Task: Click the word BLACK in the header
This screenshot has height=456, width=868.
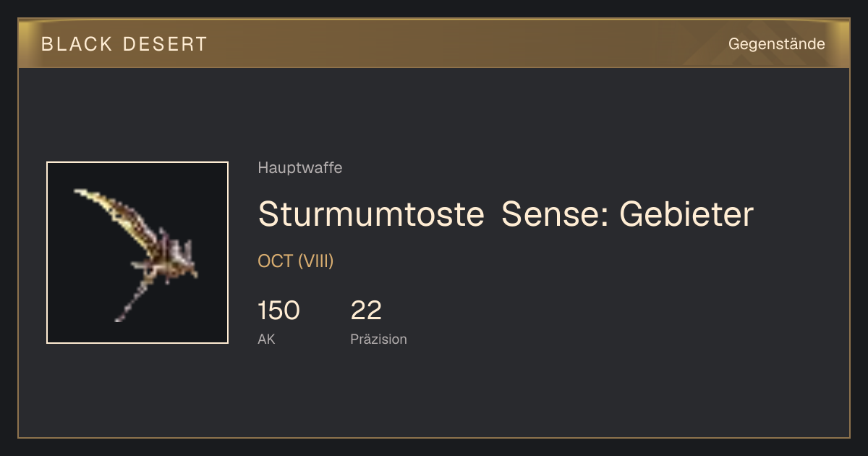Action: [77, 44]
